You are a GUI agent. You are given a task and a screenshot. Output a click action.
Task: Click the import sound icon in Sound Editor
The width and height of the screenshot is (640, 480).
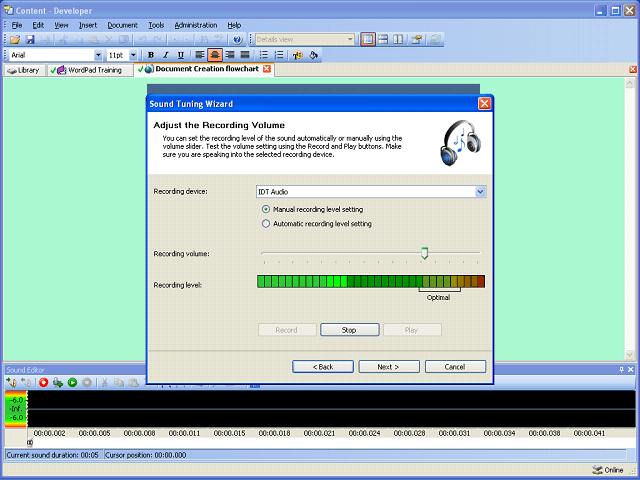(x=11, y=382)
